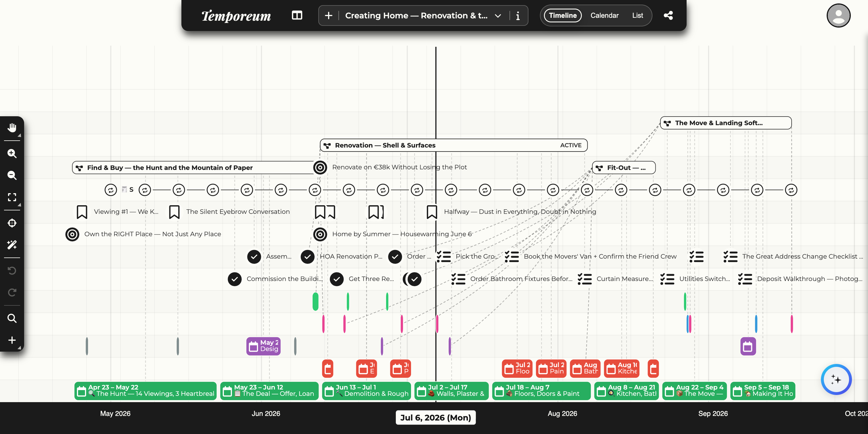Screen dimensions: 868x434
Task: Open Aug 22 – Sep 4 The Move event
Action: coord(694,391)
